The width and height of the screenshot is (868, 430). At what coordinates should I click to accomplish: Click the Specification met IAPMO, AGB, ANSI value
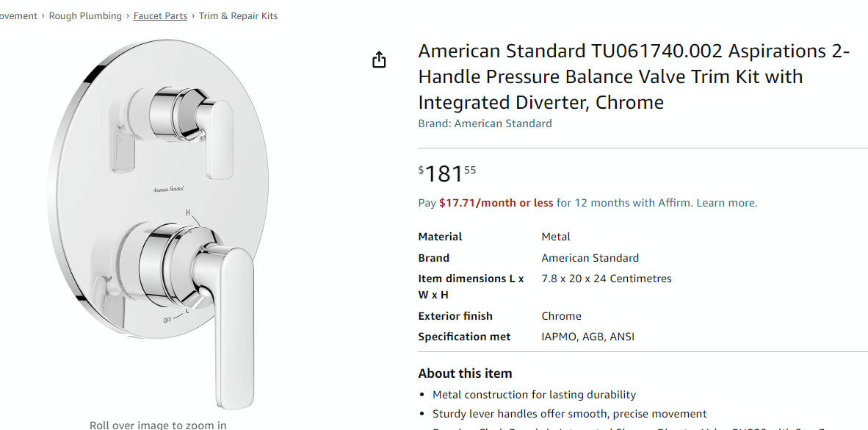click(x=588, y=337)
